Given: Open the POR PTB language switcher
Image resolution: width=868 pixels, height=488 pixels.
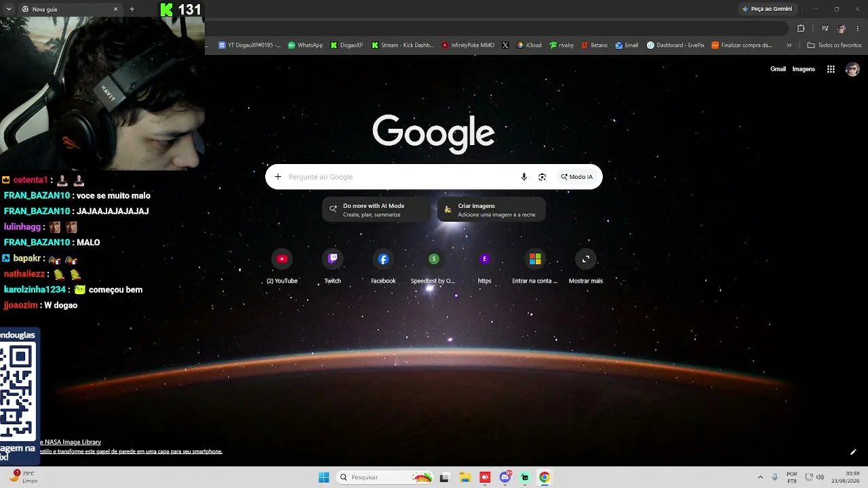Looking at the screenshot, I should (x=792, y=477).
